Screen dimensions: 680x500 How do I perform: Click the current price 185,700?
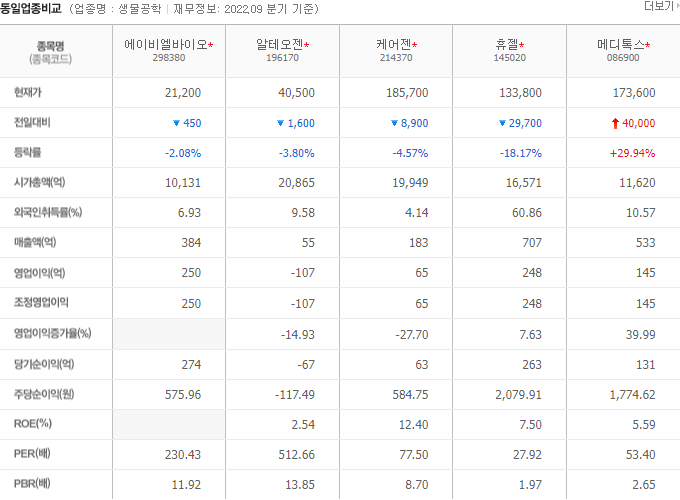tap(407, 93)
